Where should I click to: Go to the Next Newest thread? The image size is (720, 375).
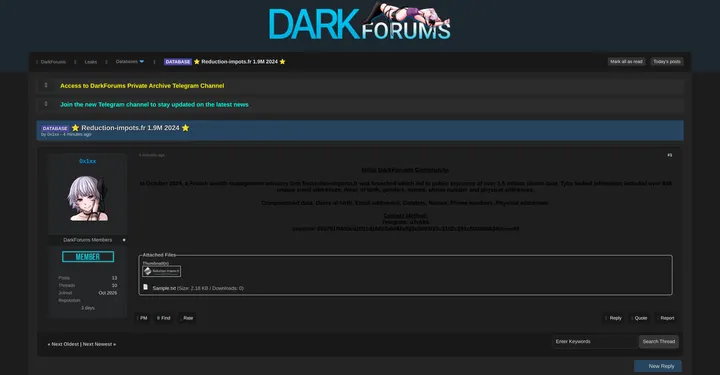[99, 344]
